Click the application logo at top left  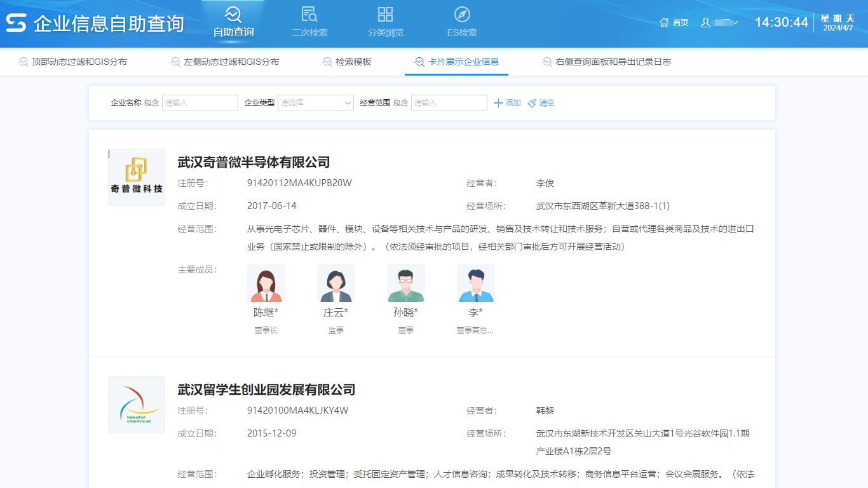16,24
